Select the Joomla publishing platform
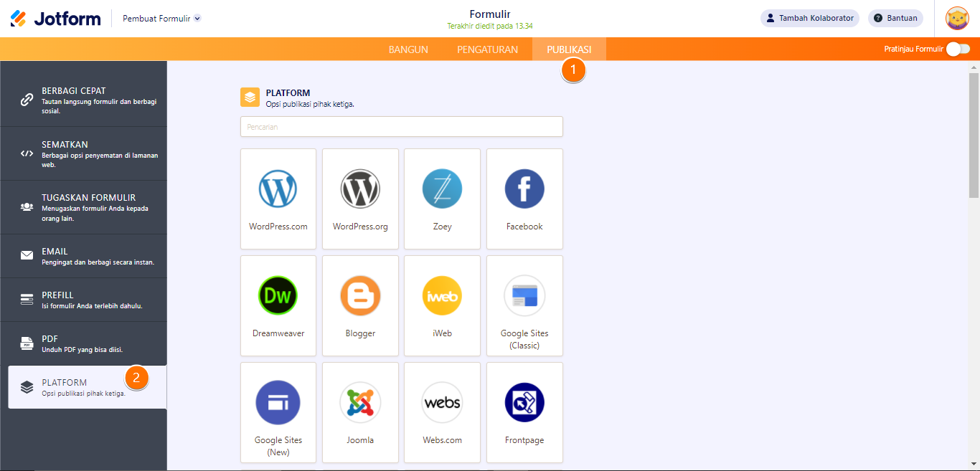The image size is (980, 471). tap(360, 412)
